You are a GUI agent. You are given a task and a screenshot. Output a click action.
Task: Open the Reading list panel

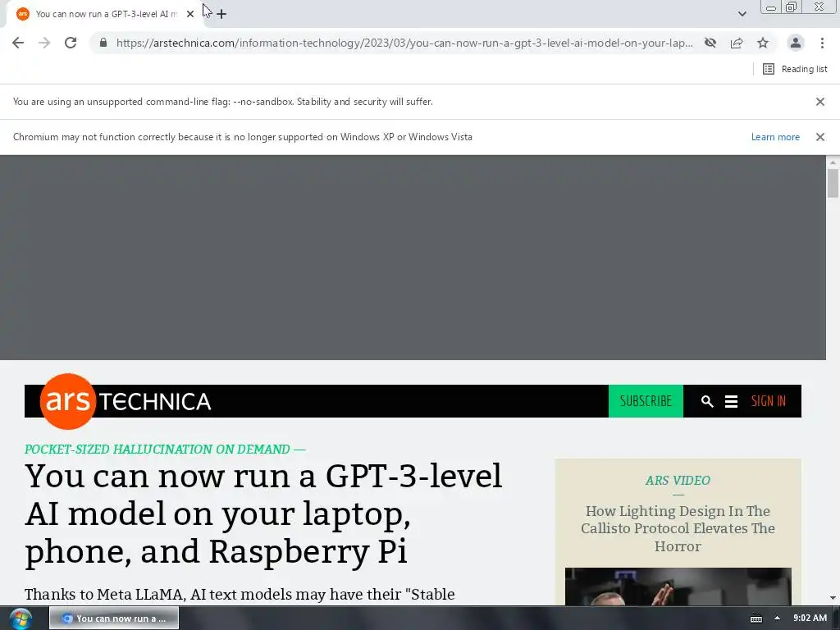point(795,69)
